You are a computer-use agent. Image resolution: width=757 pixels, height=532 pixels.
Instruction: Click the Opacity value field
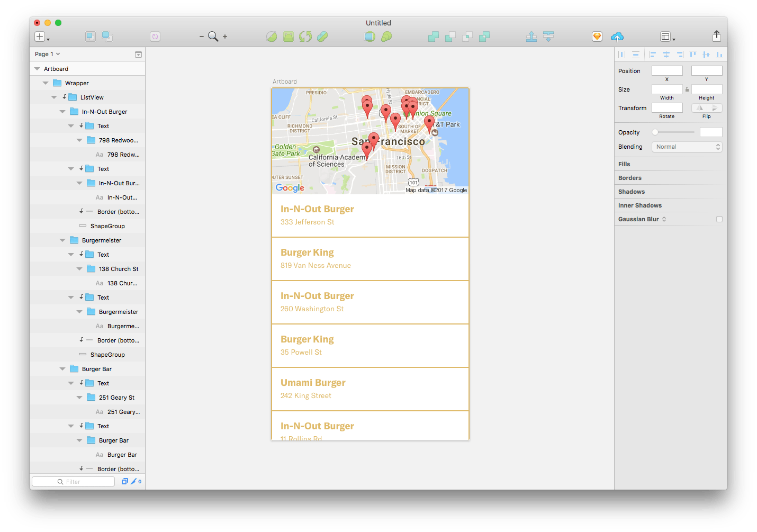click(711, 132)
